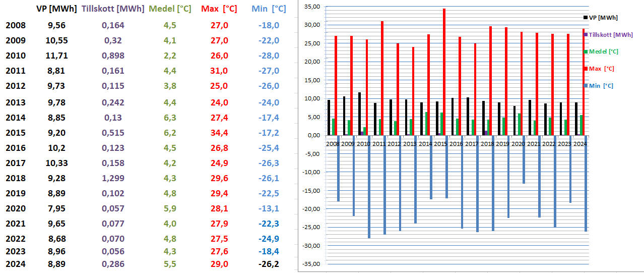The image size is (644, 273).
Task: Select the Min [°C] table header
Action: [268, 9]
